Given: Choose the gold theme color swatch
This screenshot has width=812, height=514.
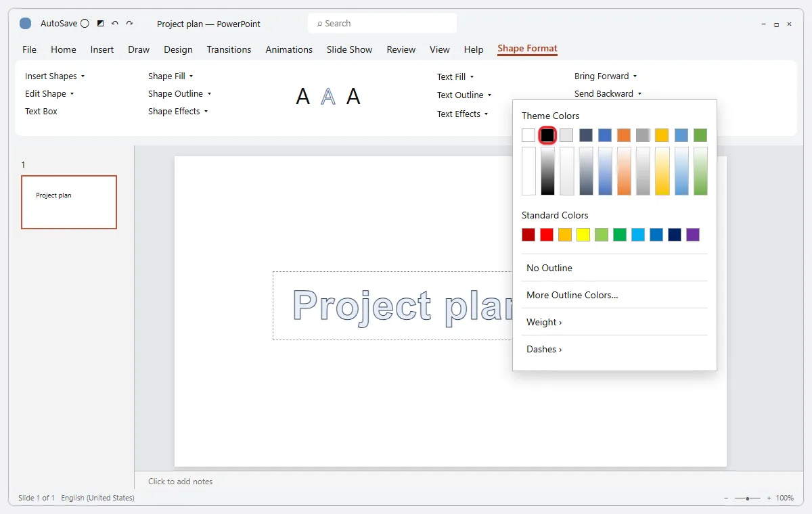Looking at the screenshot, I should 662,135.
